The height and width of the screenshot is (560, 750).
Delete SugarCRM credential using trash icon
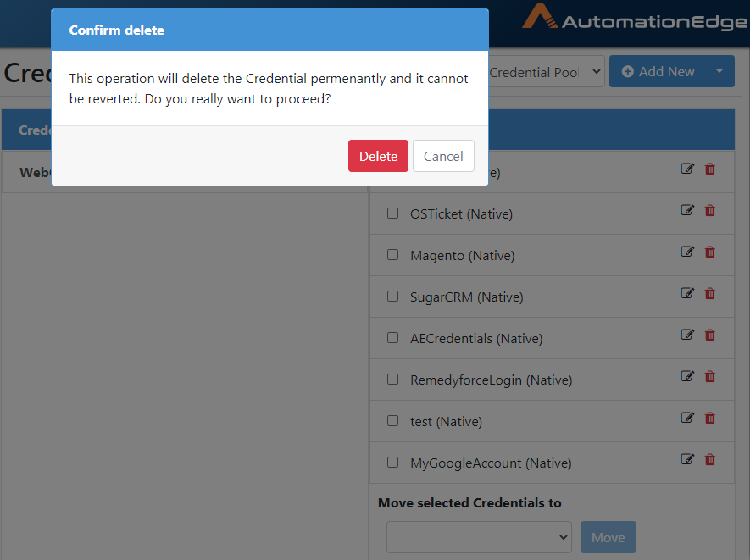pyautogui.click(x=710, y=294)
